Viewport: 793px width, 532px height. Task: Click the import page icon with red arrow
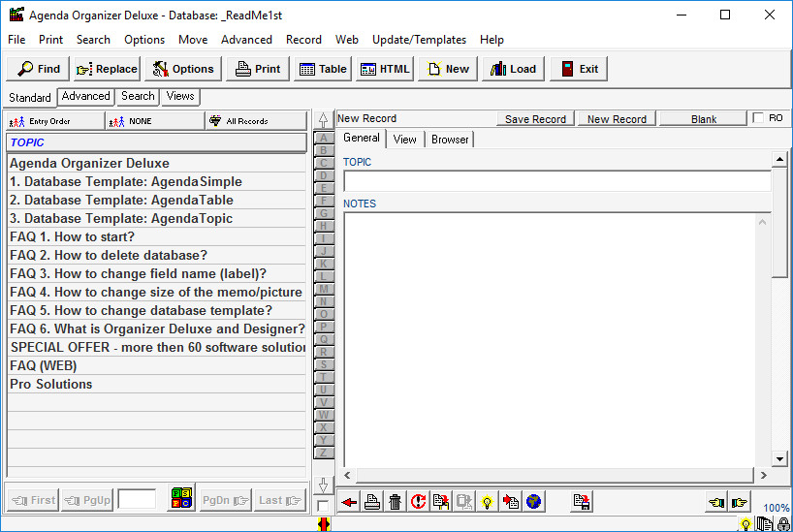[x=510, y=502]
